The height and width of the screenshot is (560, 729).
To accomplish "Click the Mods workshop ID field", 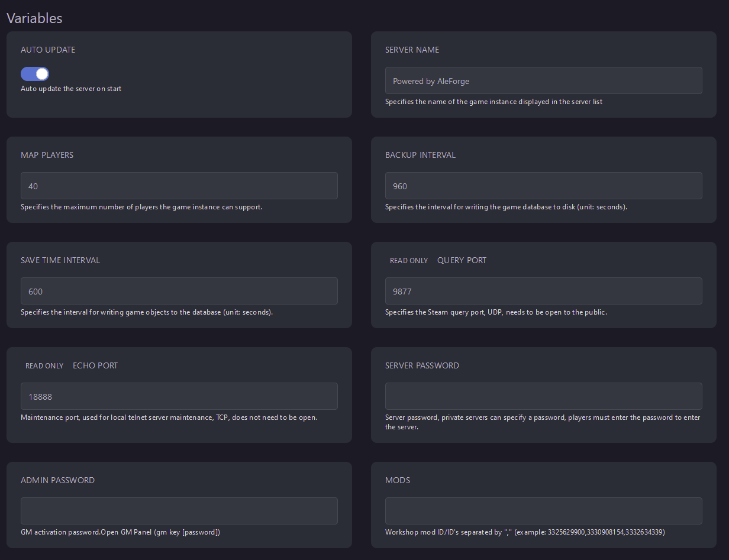I will click(x=543, y=511).
